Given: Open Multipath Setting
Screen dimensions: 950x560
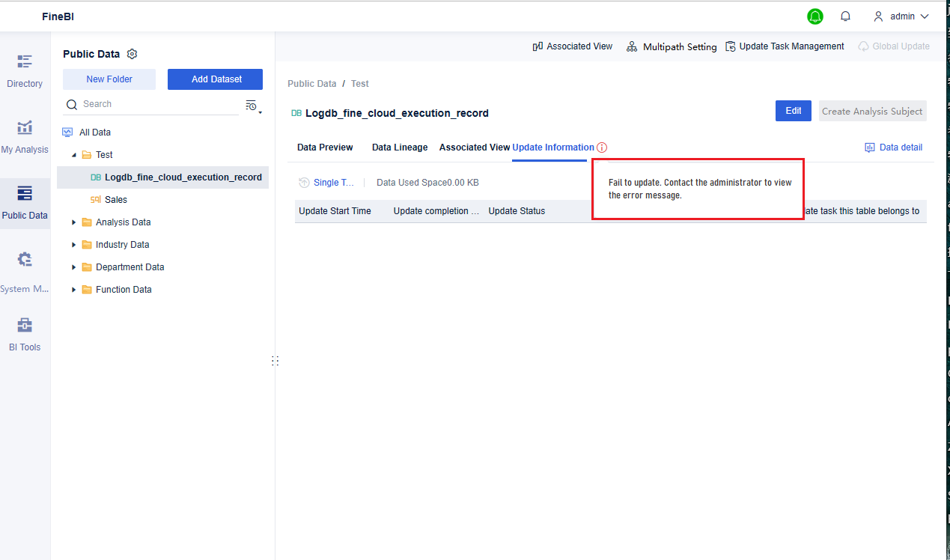Looking at the screenshot, I should pyautogui.click(x=672, y=46).
